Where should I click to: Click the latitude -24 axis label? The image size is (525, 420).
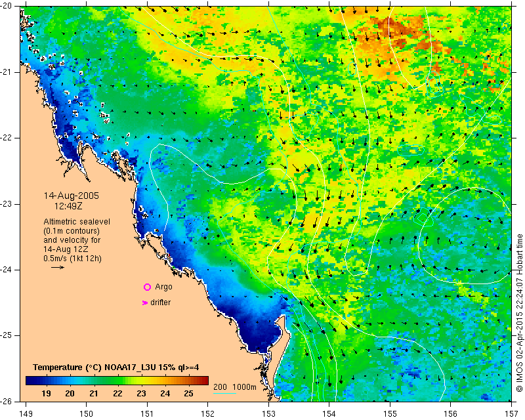(x=7, y=270)
